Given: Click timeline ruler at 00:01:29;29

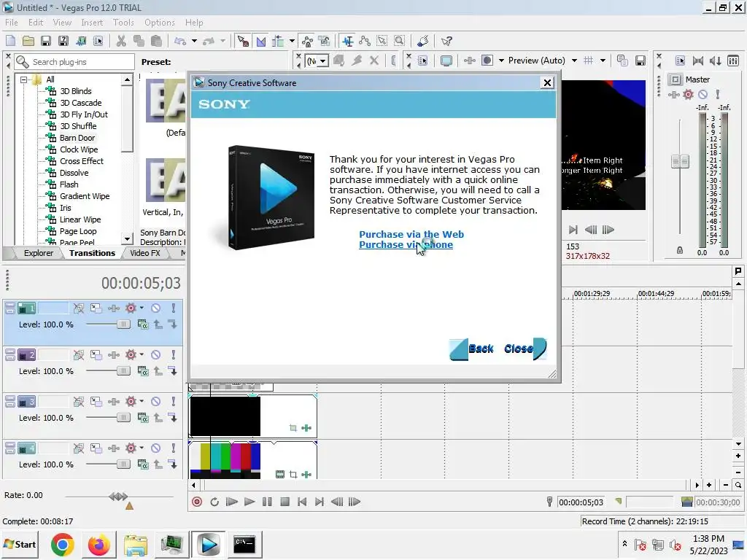Looking at the screenshot, I should [591, 294].
